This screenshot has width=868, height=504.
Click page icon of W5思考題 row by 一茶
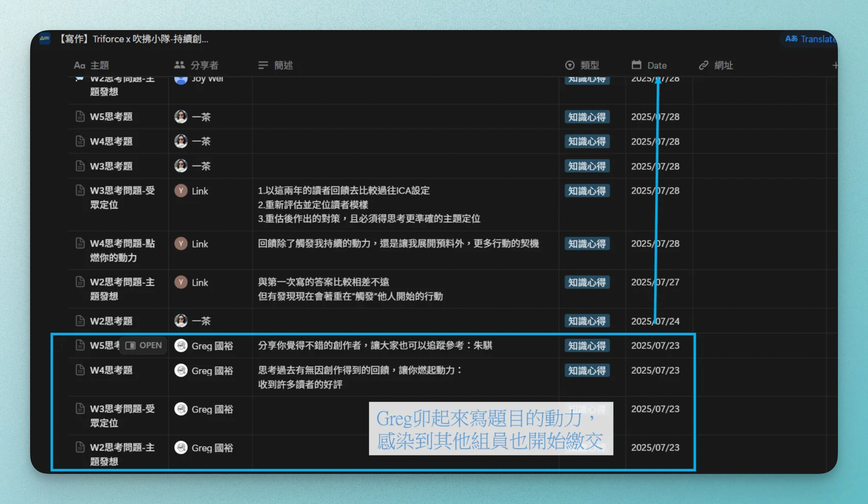pos(80,116)
